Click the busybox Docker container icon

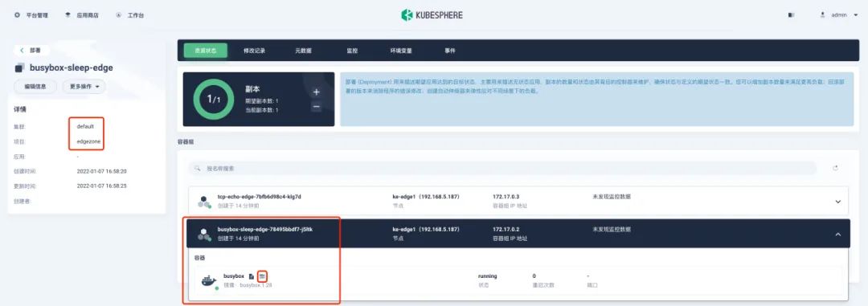tap(209, 281)
